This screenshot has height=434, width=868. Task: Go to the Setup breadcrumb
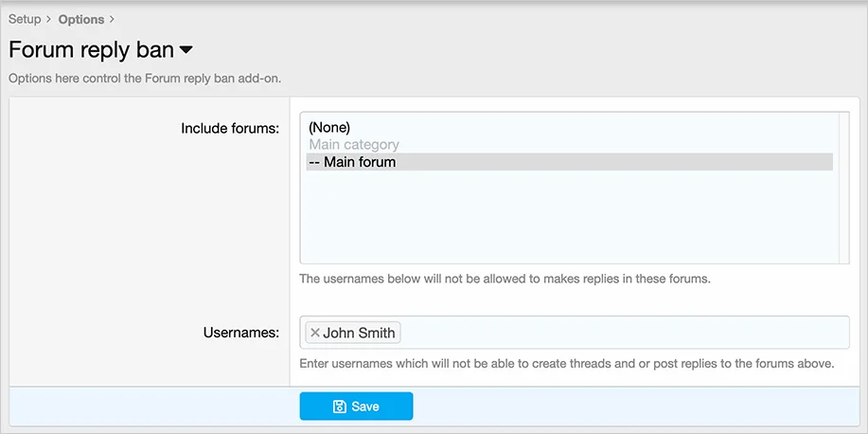pos(25,19)
